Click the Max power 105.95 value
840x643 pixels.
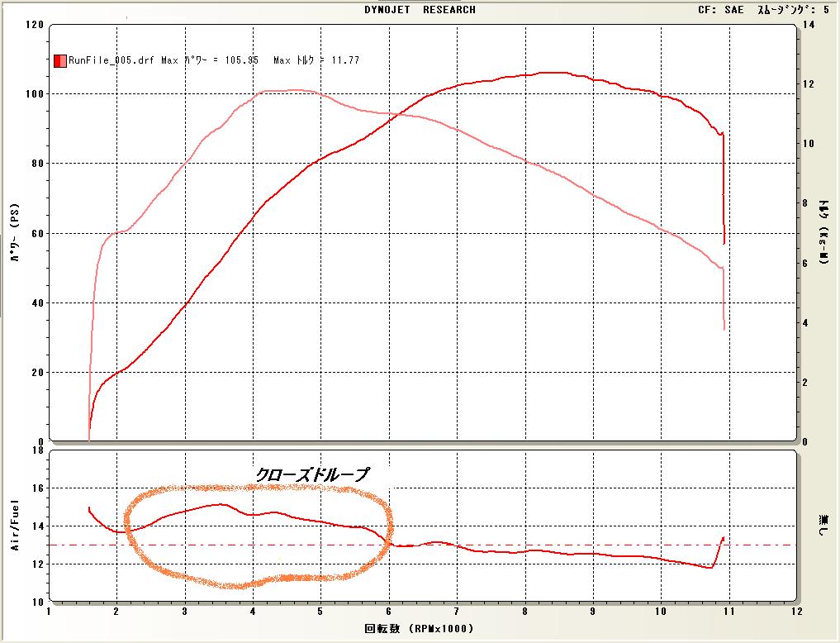(241, 60)
